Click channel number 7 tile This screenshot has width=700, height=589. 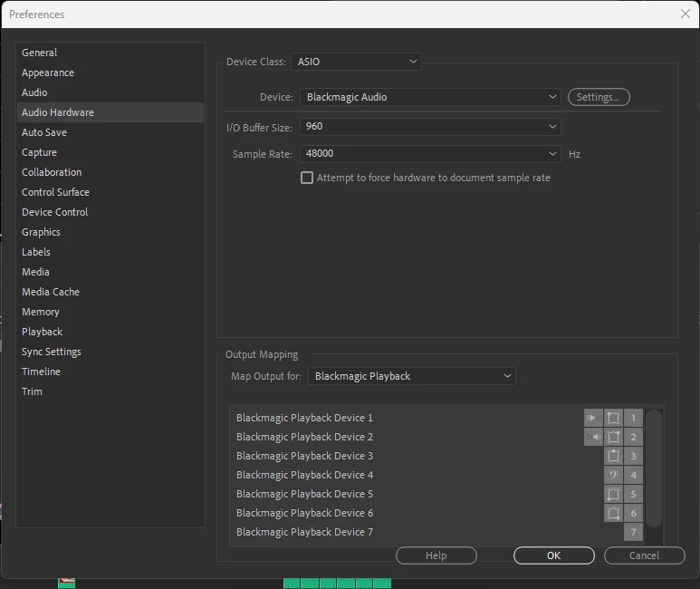(633, 532)
